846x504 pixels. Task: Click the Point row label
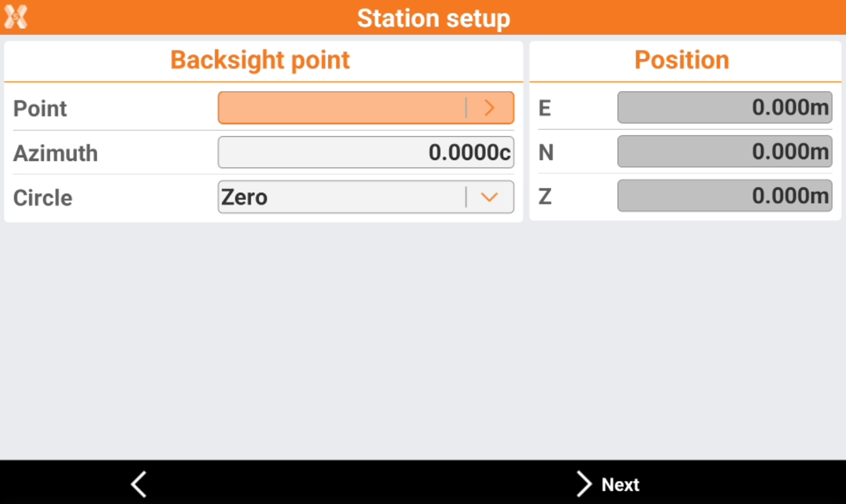40,109
